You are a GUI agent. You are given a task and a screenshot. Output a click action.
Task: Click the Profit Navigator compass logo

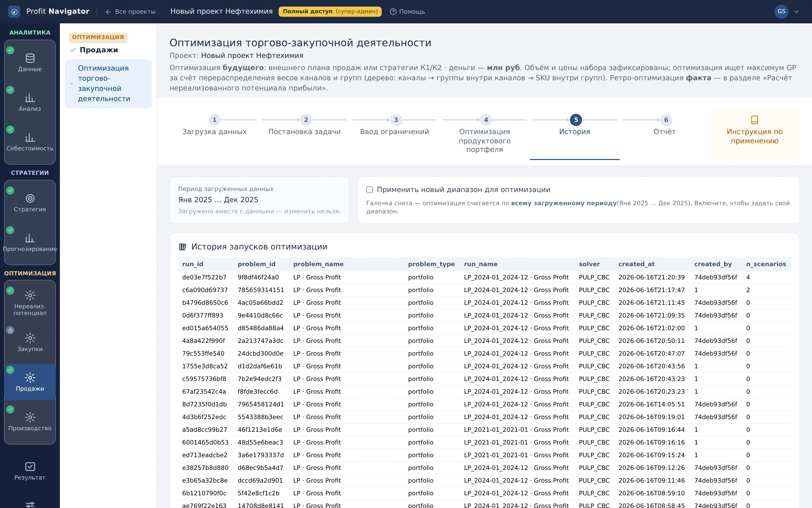pos(14,12)
